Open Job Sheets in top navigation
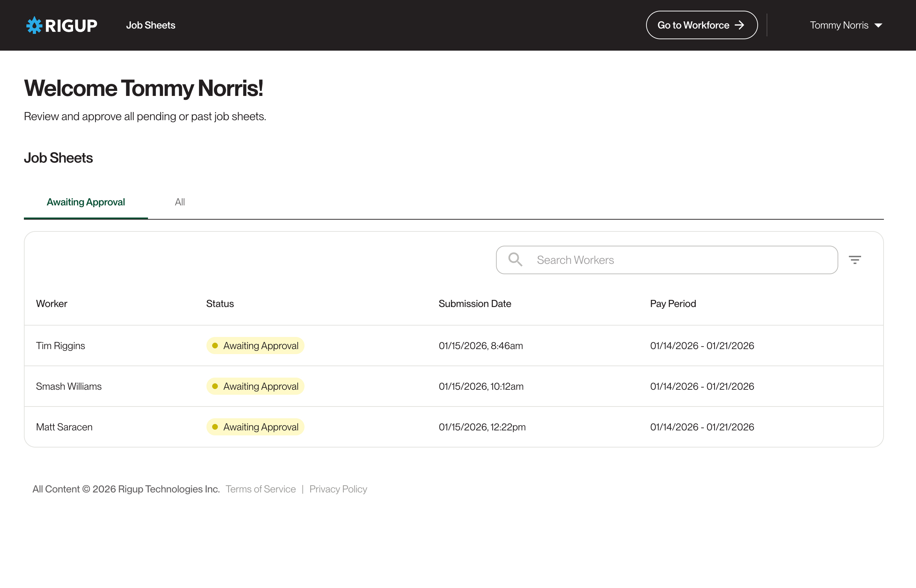 tap(150, 25)
